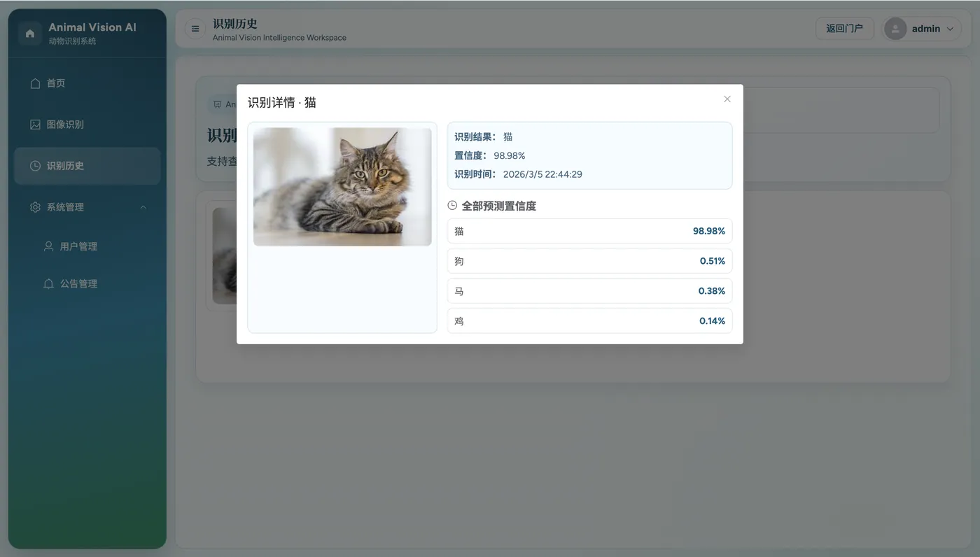Screen dimensions: 980x557
Task: Dismiss the 识别详情 dialog with the X
Action: [727, 99]
